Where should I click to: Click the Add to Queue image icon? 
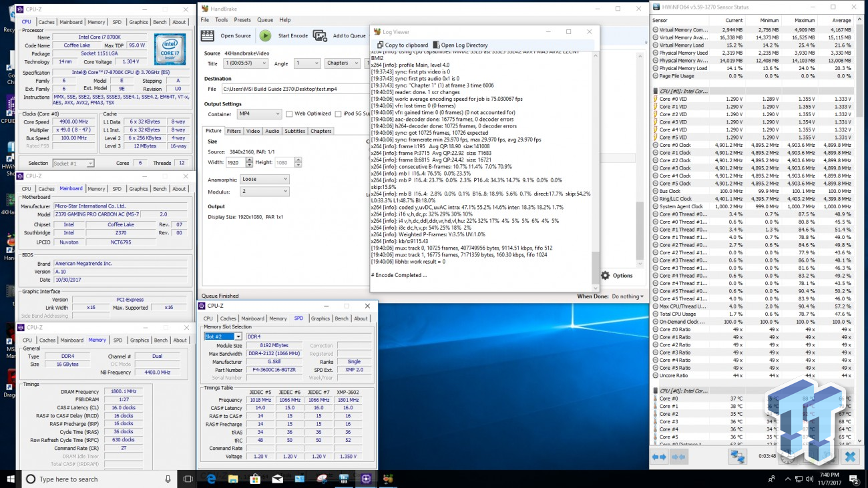click(x=320, y=35)
